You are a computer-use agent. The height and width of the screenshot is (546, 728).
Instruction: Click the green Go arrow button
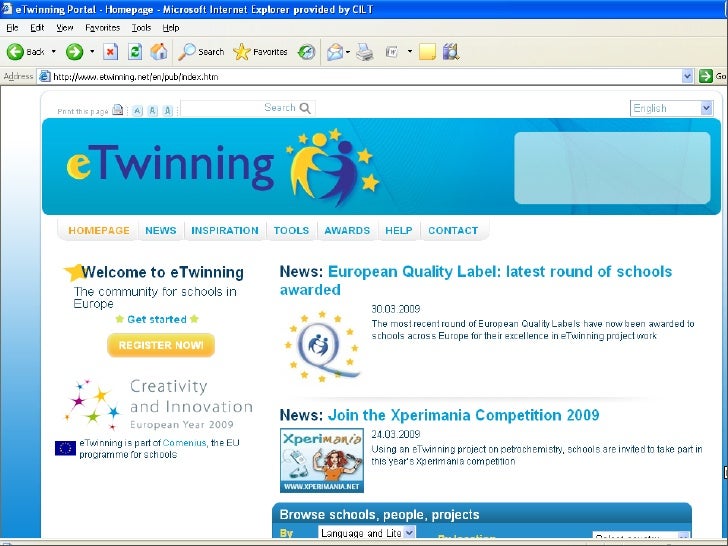pyautogui.click(x=706, y=76)
